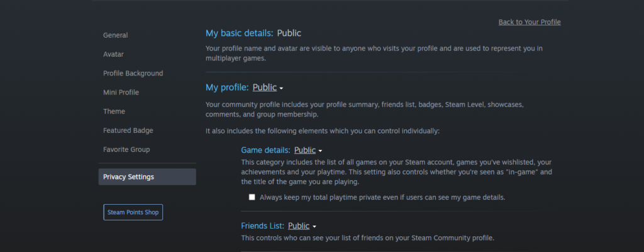
Task: Open the My profile Public dropdown
Action: pos(265,88)
